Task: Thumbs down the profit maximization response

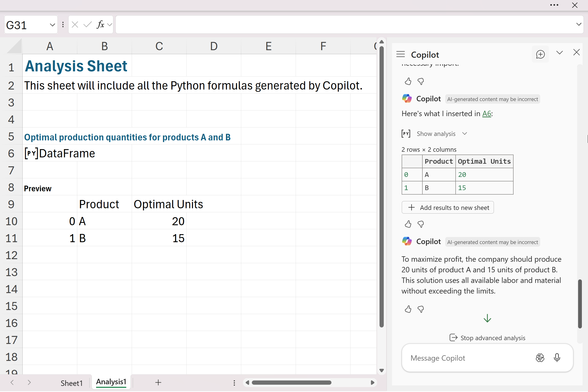Action: click(421, 309)
